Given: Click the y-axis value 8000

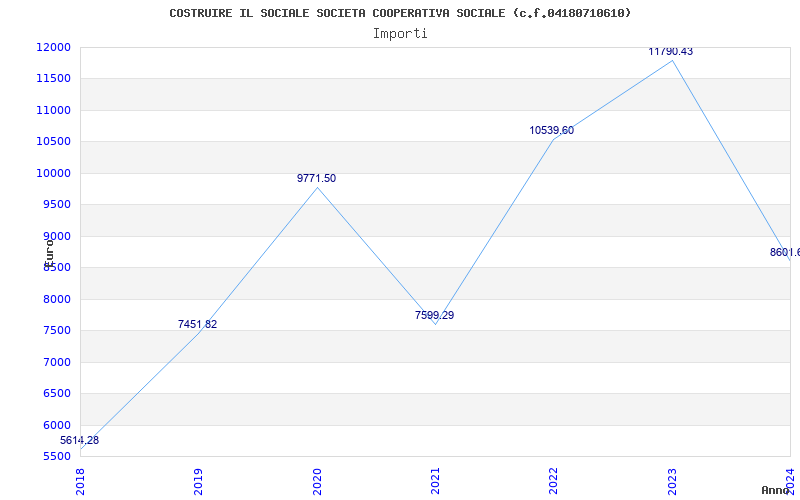Looking at the screenshot, I should [x=56, y=299].
